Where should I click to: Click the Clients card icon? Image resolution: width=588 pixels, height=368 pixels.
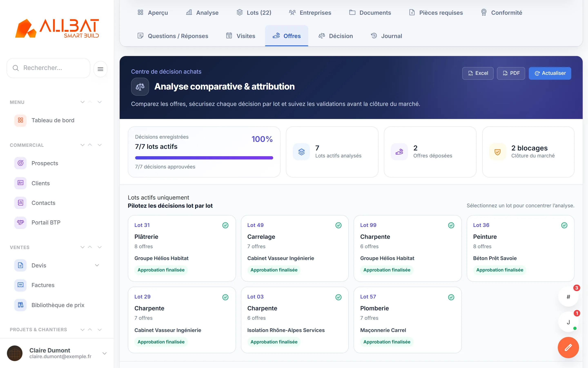[20, 183]
